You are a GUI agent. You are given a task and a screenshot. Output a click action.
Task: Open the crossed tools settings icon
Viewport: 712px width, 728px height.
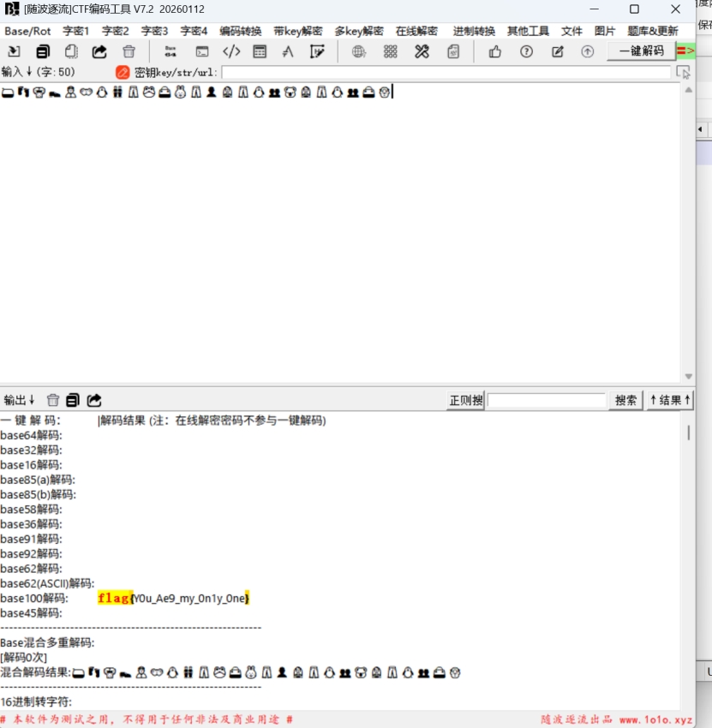pyautogui.click(x=422, y=51)
